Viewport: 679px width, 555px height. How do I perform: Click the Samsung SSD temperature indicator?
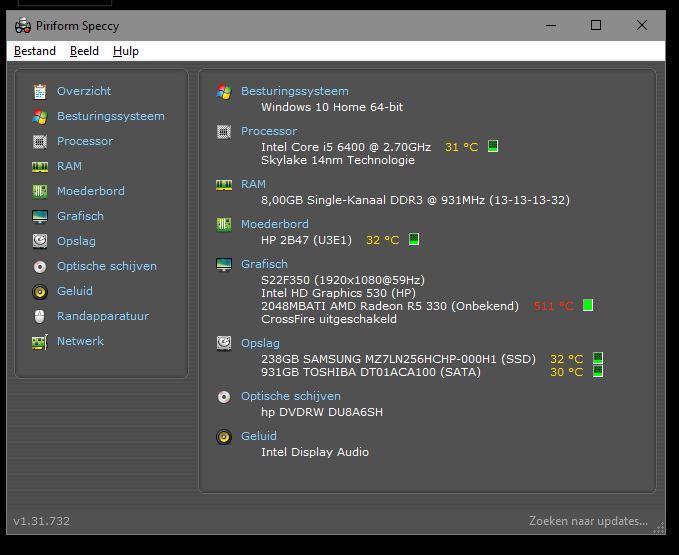click(598, 358)
